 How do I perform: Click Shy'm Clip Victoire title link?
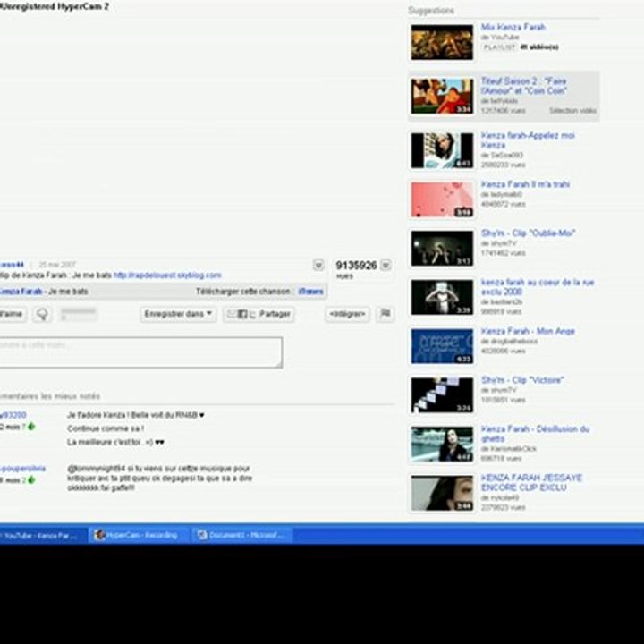click(522, 380)
